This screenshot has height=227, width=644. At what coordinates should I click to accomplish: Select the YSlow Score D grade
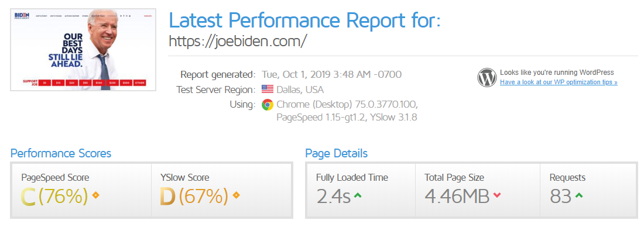[x=167, y=197]
